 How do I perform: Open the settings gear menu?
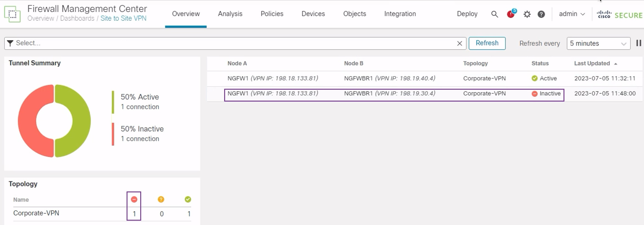tap(527, 14)
